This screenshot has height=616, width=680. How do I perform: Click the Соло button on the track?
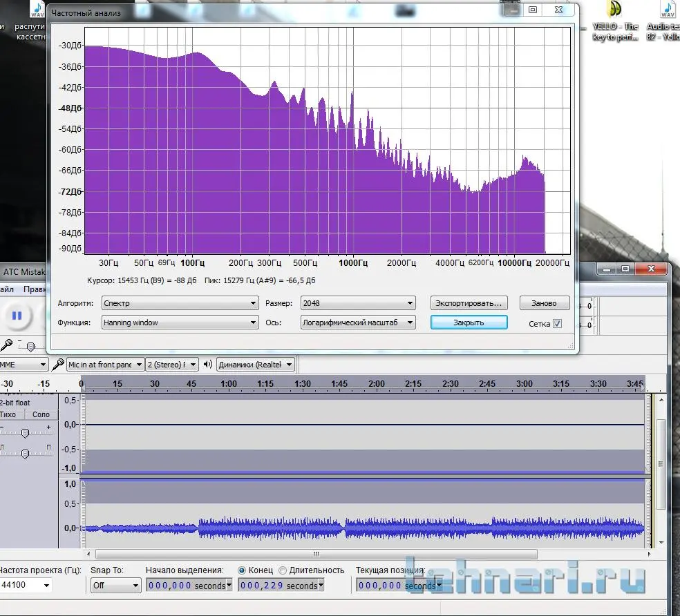(41, 414)
